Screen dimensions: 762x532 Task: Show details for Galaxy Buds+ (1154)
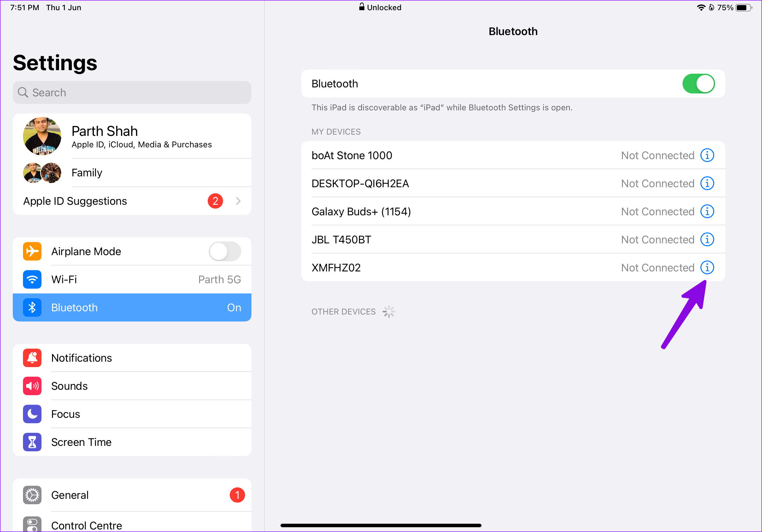click(x=707, y=211)
